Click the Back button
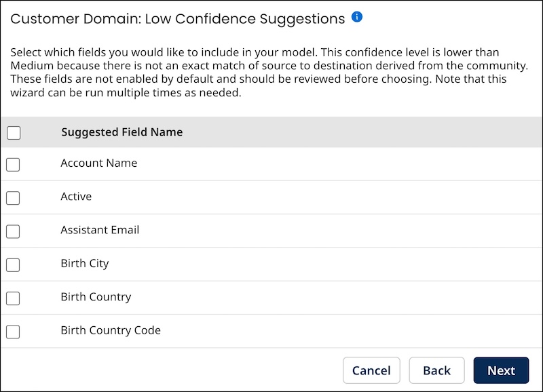 pos(436,370)
